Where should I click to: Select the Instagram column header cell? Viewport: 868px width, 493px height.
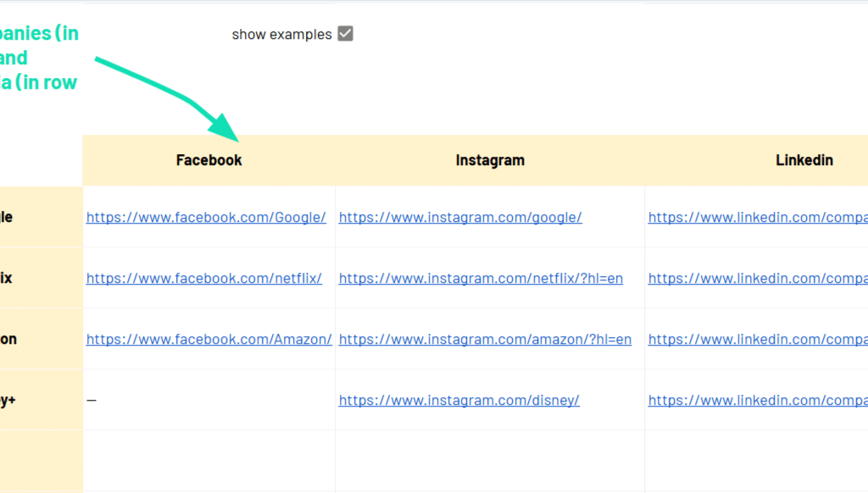click(490, 160)
